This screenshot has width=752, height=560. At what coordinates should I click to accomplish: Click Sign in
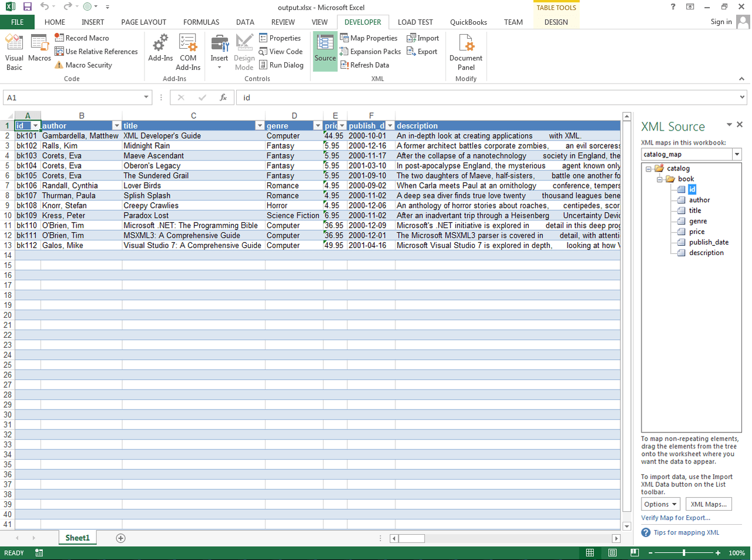pyautogui.click(x=721, y=22)
